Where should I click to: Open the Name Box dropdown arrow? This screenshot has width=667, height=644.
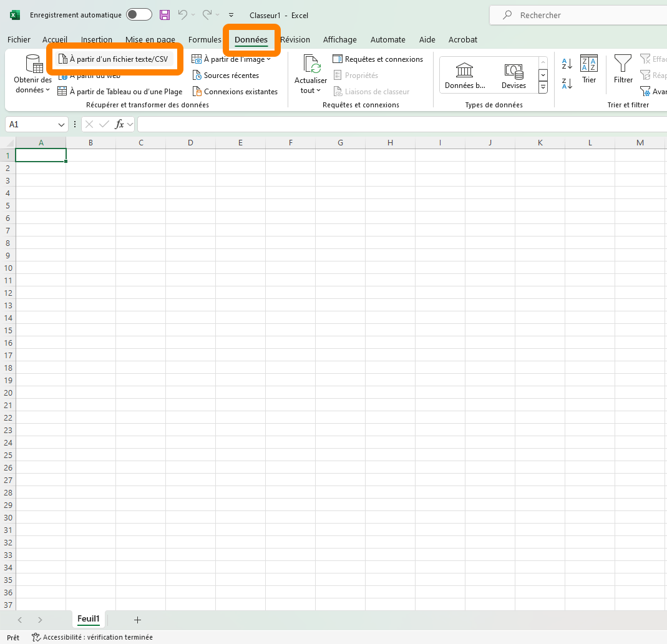click(x=61, y=125)
